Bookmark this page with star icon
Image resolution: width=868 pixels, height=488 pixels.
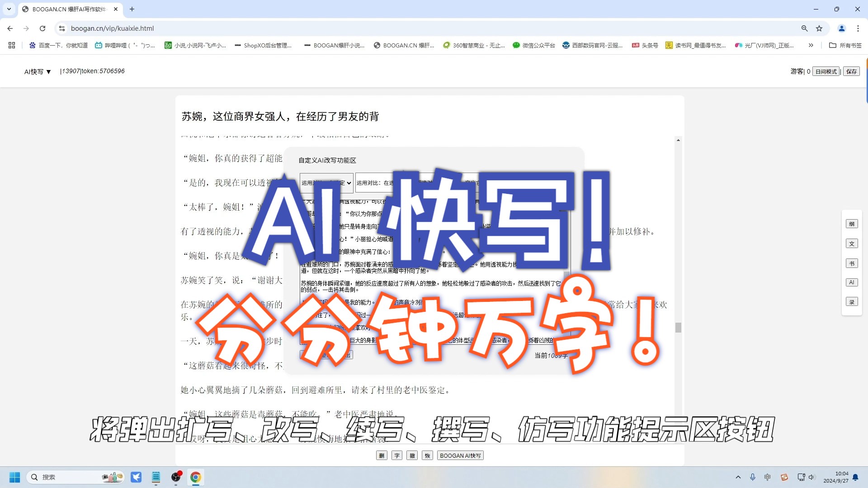pyautogui.click(x=819, y=28)
